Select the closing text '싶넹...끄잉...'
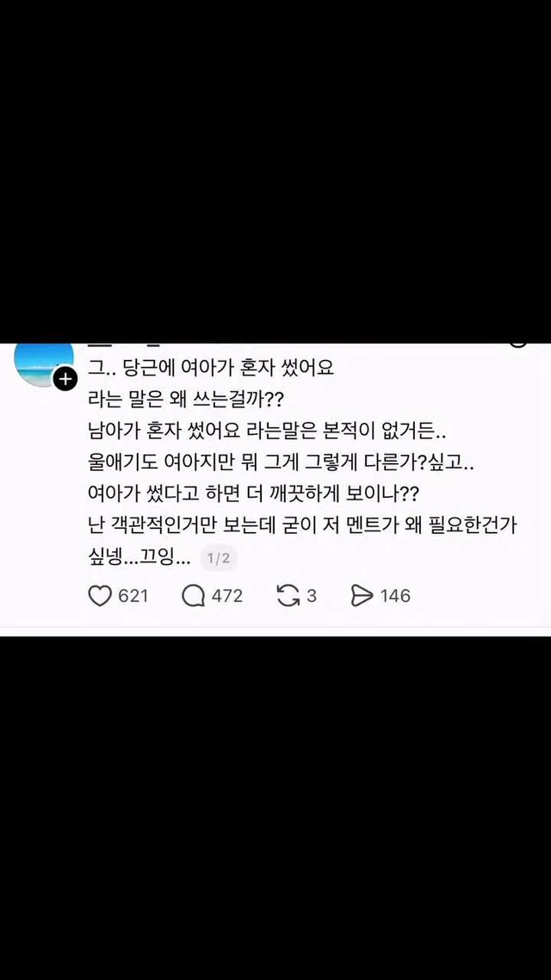Image resolution: width=551 pixels, height=980 pixels. [x=140, y=559]
